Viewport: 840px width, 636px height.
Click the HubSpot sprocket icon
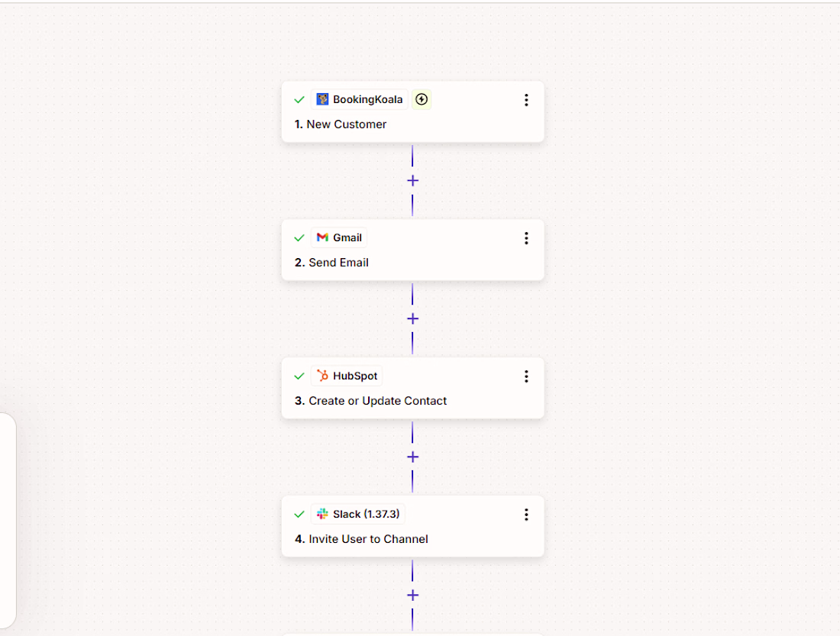click(x=322, y=376)
